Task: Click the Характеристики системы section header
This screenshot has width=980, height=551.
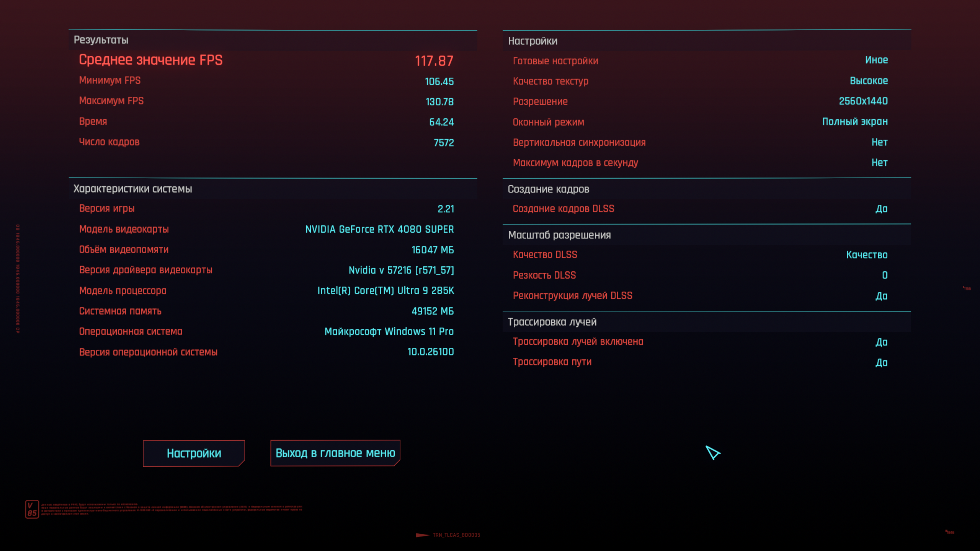Action: click(x=132, y=189)
